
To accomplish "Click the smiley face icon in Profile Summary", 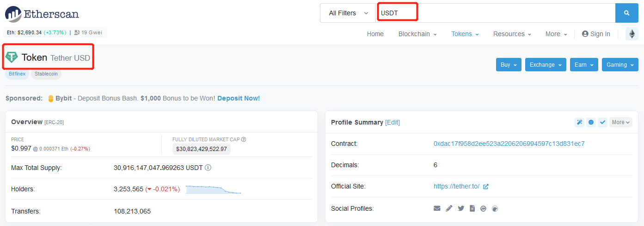I will pos(591,122).
